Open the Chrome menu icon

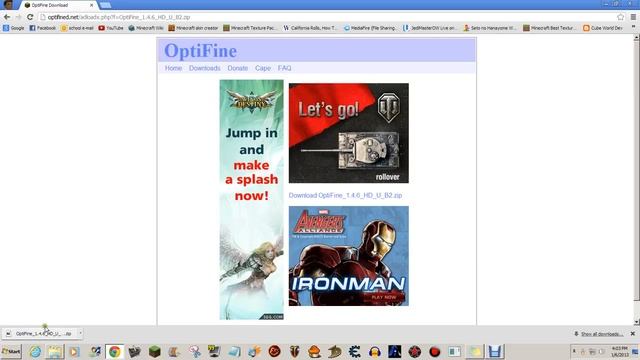click(633, 17)
